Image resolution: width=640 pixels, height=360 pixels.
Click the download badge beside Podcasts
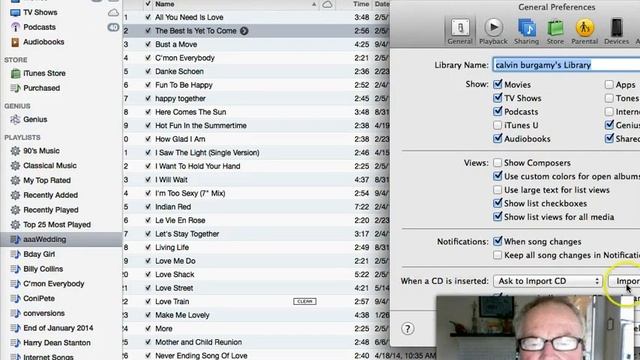(113, 27)
